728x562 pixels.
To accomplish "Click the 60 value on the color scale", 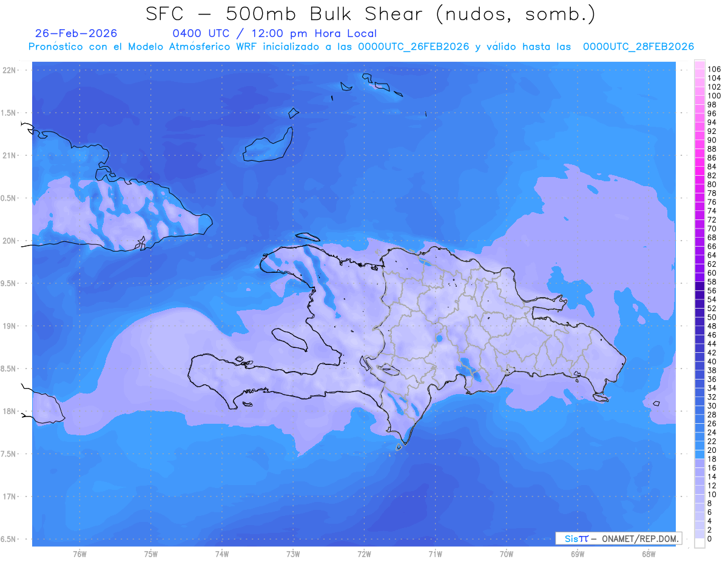I will (712, 273).
